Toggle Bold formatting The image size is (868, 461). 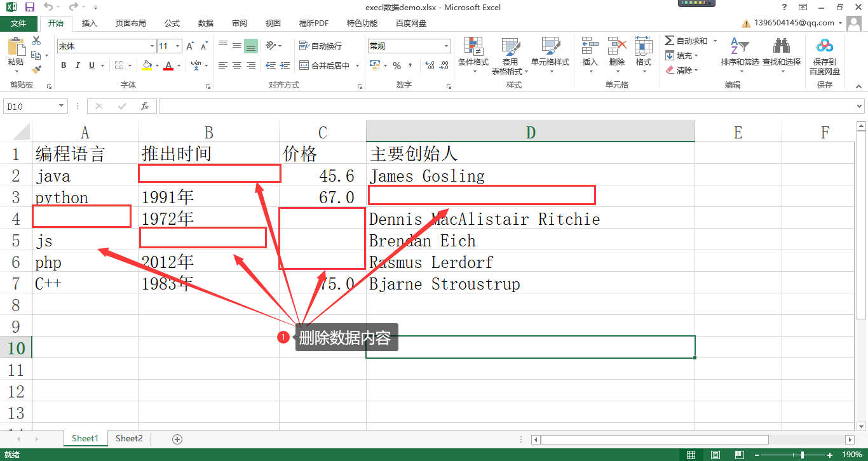[64, 65]
